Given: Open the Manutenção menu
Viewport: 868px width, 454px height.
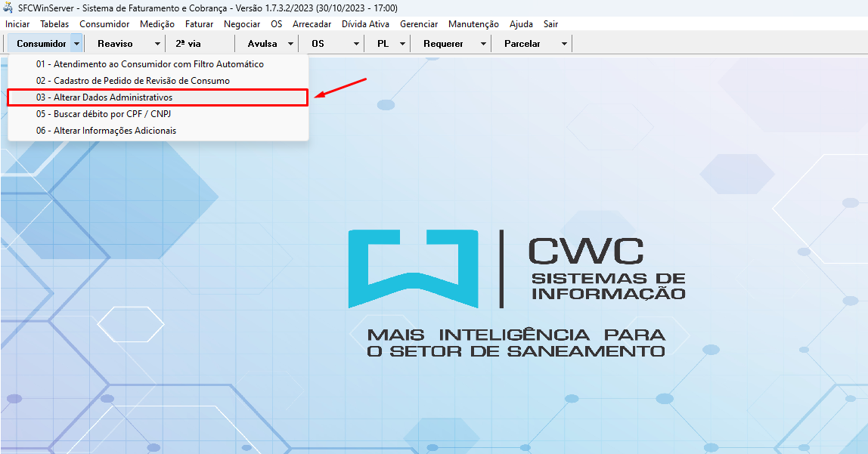Looking at the screenshot, I should pos(473,24).
